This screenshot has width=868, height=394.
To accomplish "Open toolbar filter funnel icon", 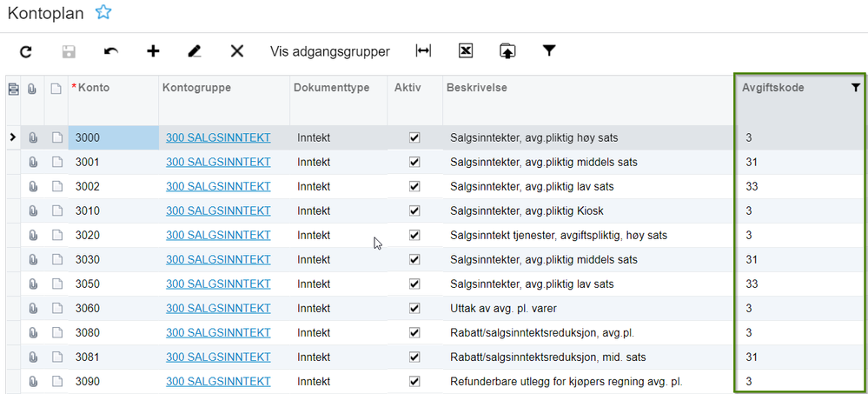I will 549,51.
